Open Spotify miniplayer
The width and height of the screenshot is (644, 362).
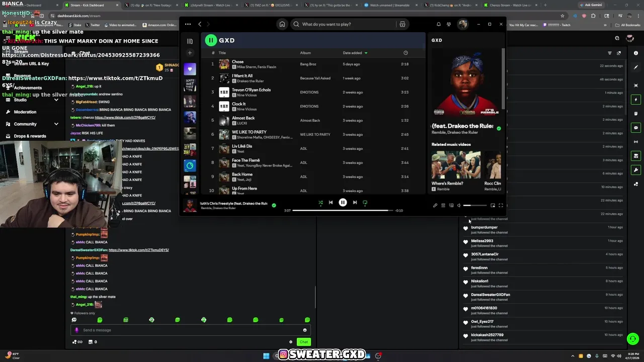click(x=493, y=205)
